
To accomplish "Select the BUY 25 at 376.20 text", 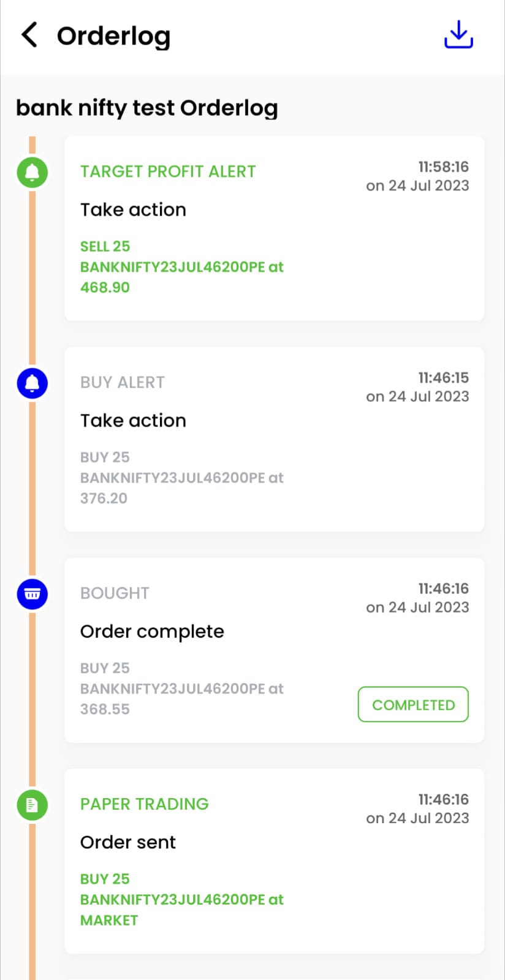I will click(182, 478).
